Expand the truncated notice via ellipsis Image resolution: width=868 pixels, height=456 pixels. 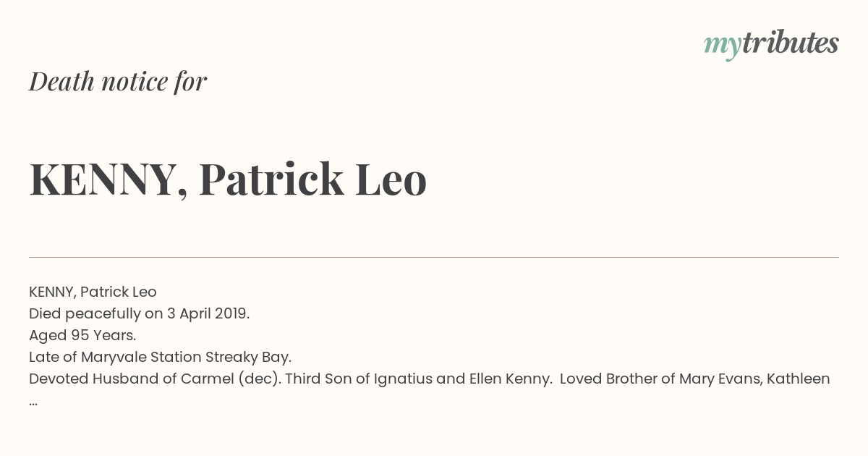33,400
